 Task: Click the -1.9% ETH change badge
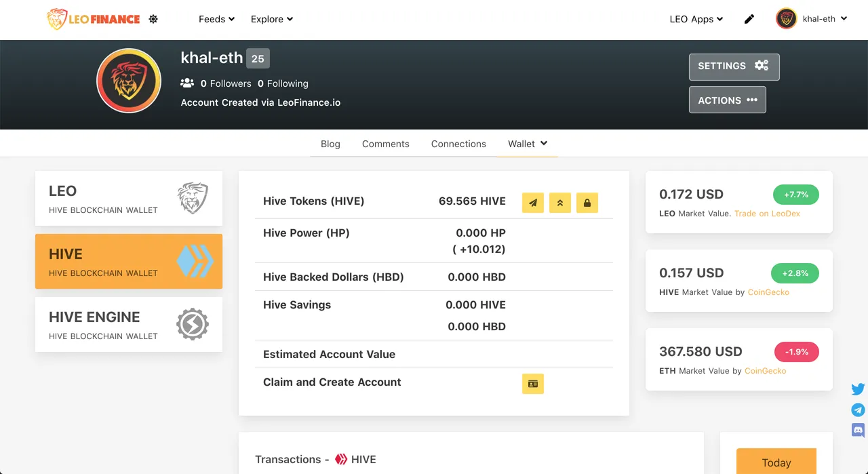(797, 352)
